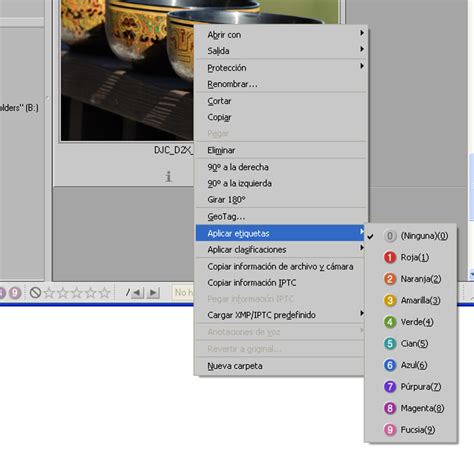Expand arrow beside 'Salida'
Screen dimensions: 474x452
(362, 49)
